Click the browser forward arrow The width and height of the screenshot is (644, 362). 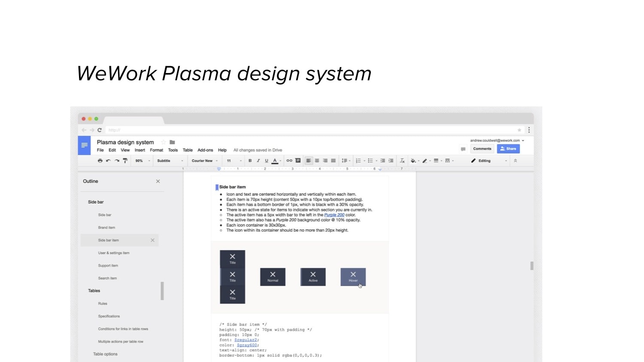pyautogui.click(x=92, y=130)
